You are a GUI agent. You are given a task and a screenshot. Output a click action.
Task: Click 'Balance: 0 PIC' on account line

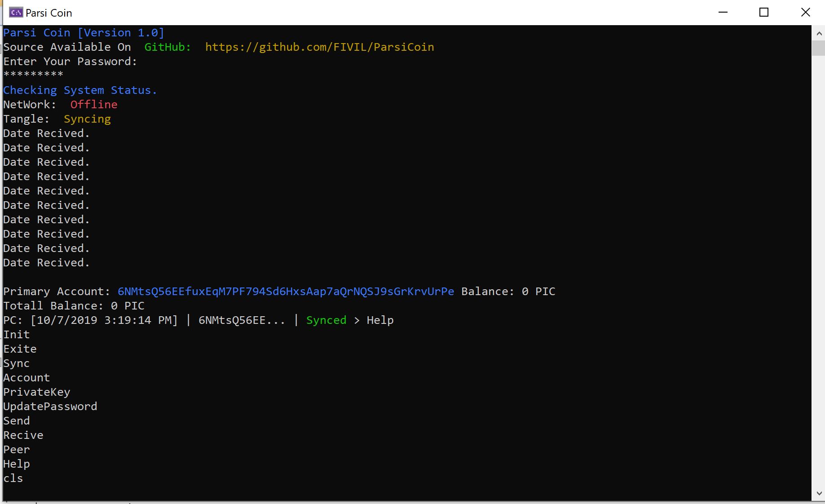pos(508,292)
